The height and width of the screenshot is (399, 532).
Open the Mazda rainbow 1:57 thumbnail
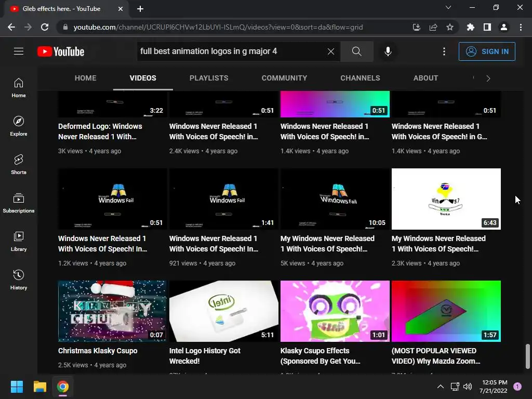(x=446, y=311)
